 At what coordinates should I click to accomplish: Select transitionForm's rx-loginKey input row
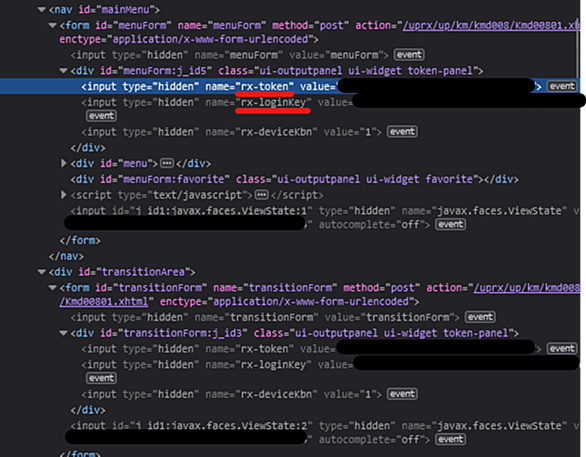click(x=330, y=364)
